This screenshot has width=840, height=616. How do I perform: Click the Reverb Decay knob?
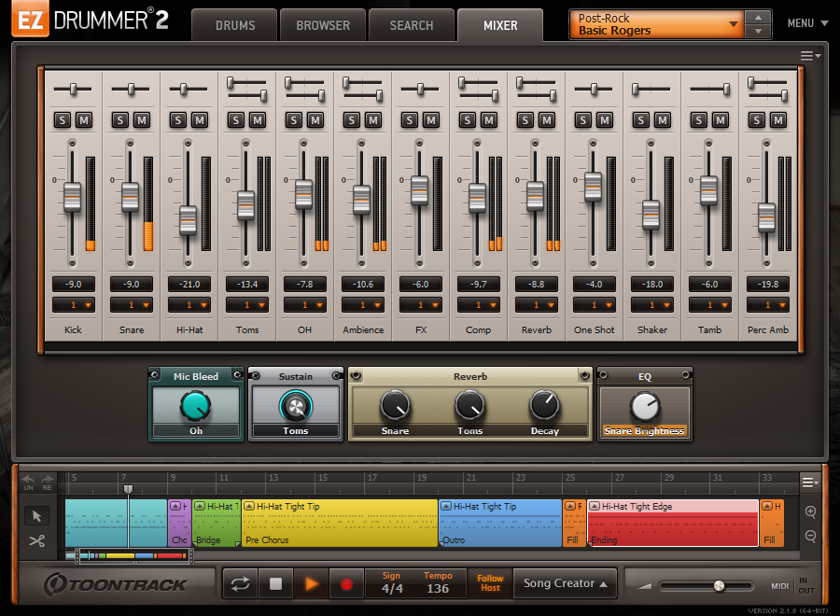coord(544,405)
